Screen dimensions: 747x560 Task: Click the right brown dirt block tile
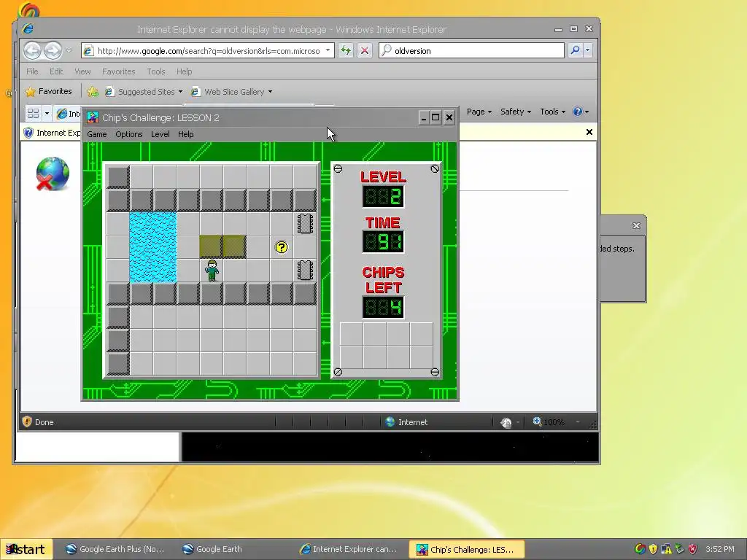coord(235,247)
